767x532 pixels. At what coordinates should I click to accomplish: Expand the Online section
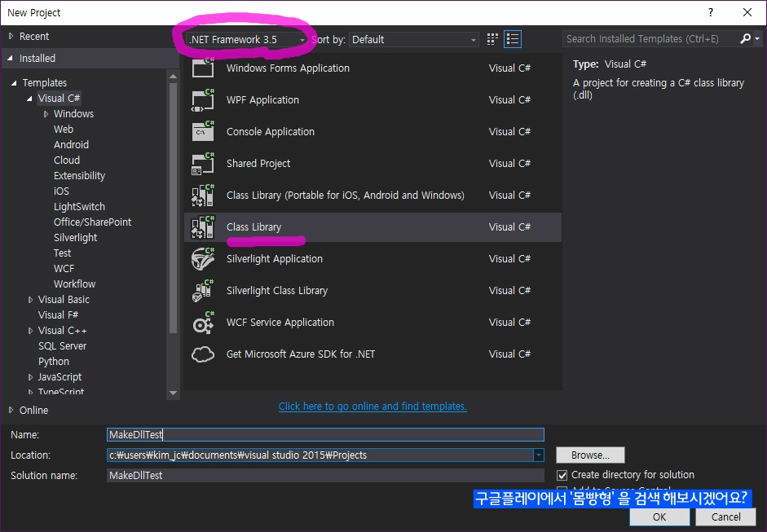pos(11,411)
